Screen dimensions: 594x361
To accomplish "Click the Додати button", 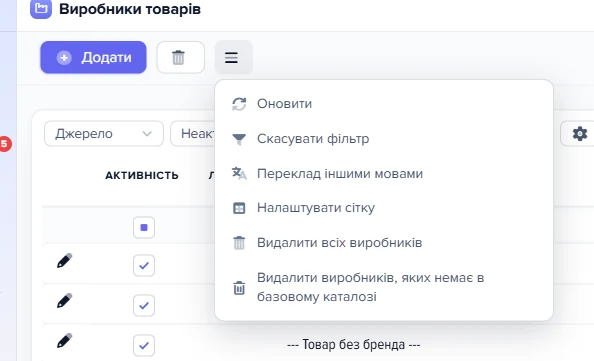I will point(93,58).
